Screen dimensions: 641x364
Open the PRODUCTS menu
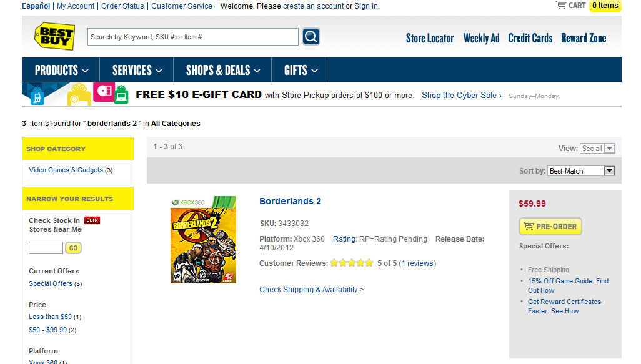pos(61,71)
